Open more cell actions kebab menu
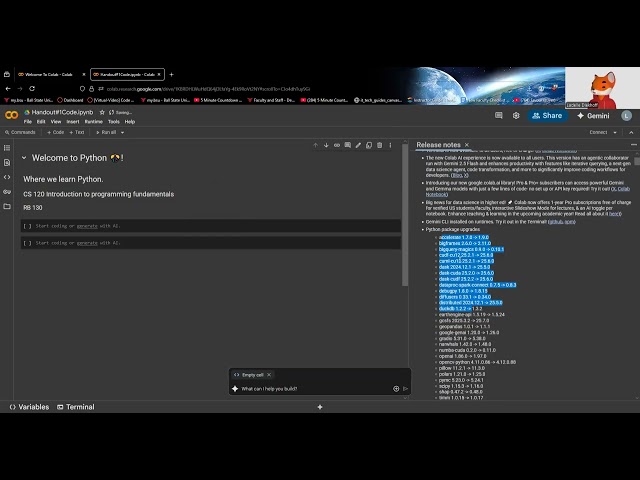 point(390,145)
